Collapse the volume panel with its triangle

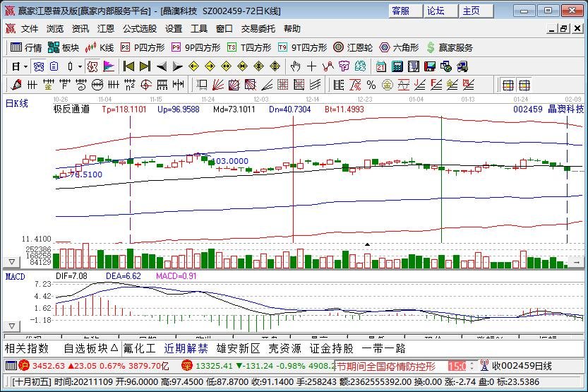[x=11, y=262]
